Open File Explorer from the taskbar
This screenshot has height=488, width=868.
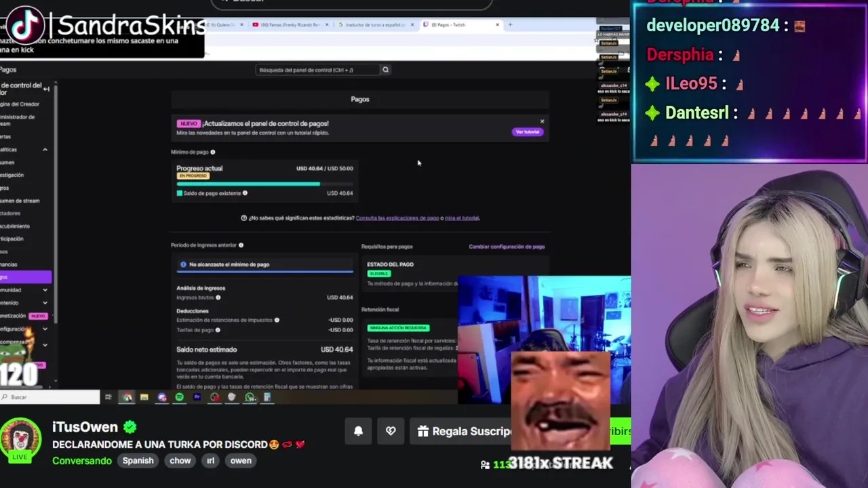point(144,397)
